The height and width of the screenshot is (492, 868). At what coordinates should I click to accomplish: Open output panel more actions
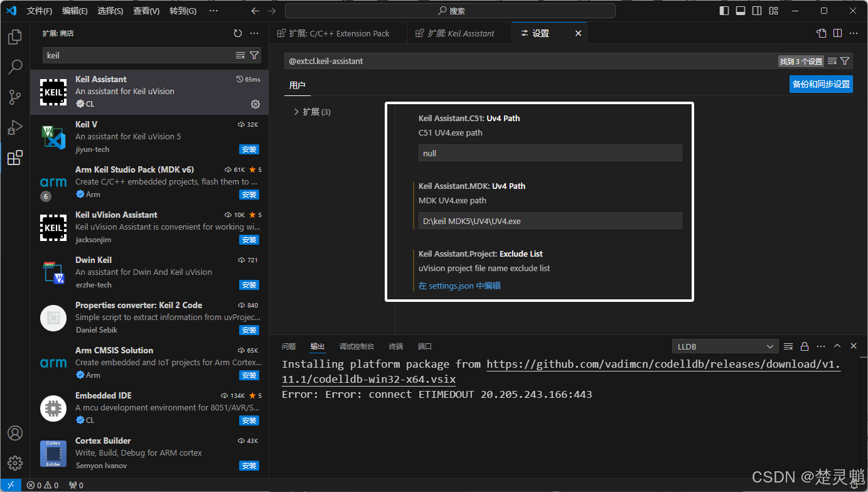click(821, 346)
